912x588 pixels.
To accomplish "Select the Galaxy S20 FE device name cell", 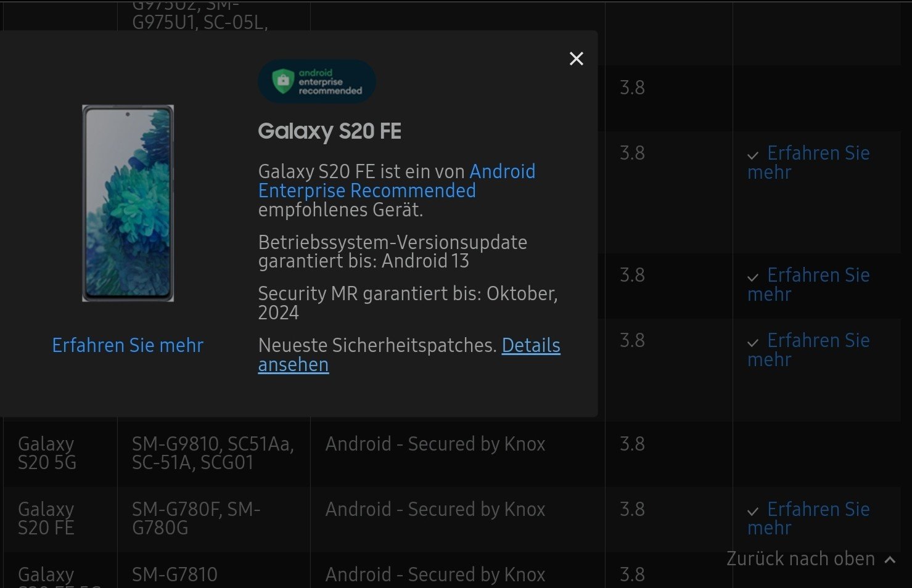I will (46, 518).
